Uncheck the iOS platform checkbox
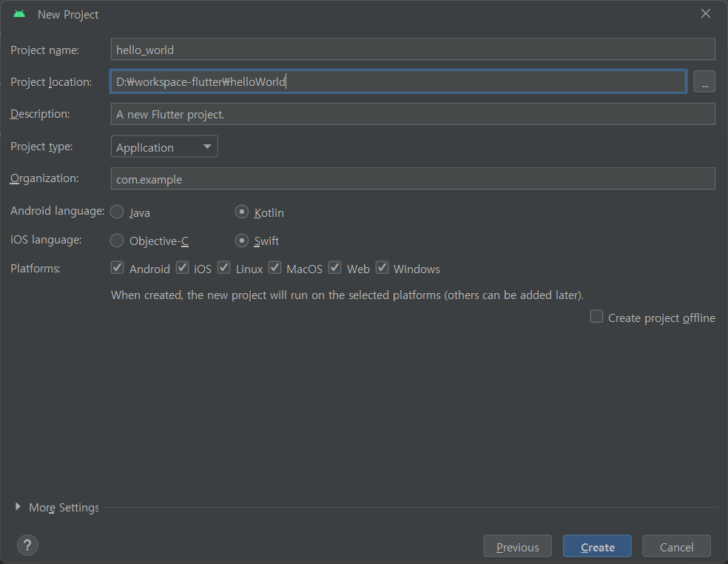Screen dimensions: 728x564 (x=183, y=268)
